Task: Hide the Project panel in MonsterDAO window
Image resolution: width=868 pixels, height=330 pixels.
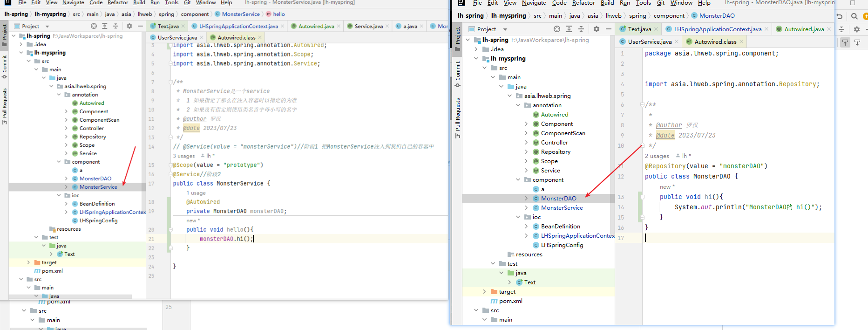Action: [608, 29]
